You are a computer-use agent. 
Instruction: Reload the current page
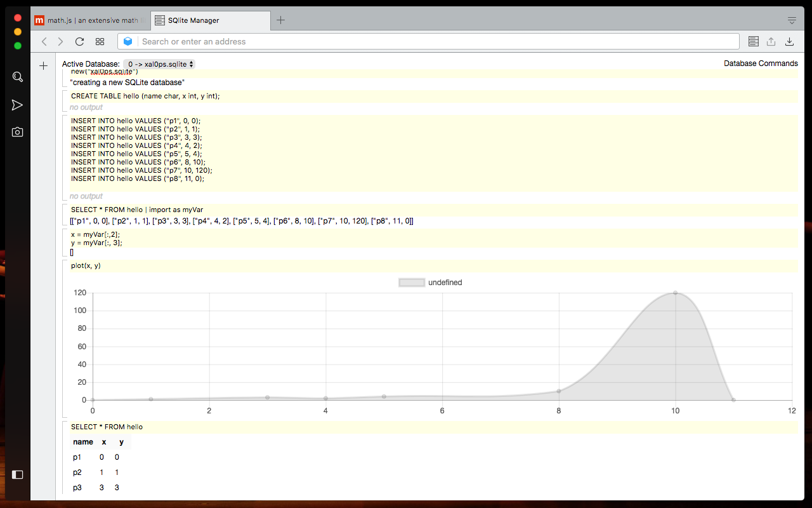79,41
